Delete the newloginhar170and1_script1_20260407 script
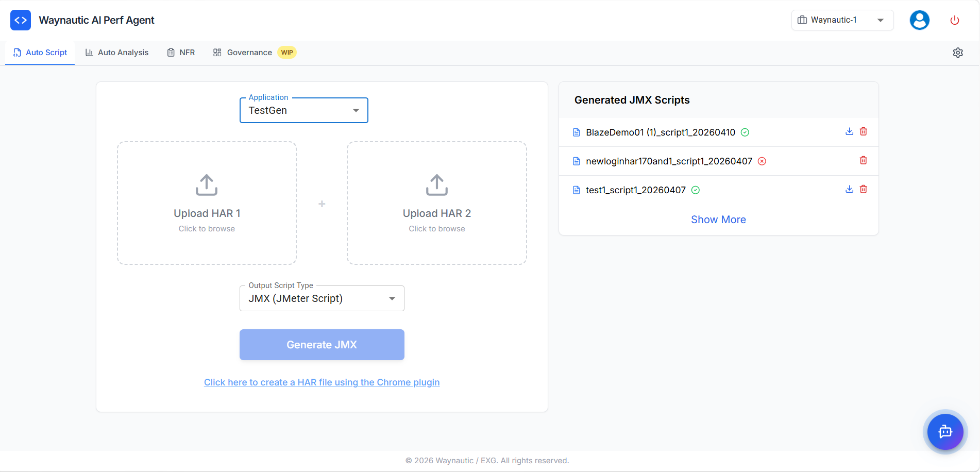The width and height of the screenshot is (980, 472). pos(864,160)
